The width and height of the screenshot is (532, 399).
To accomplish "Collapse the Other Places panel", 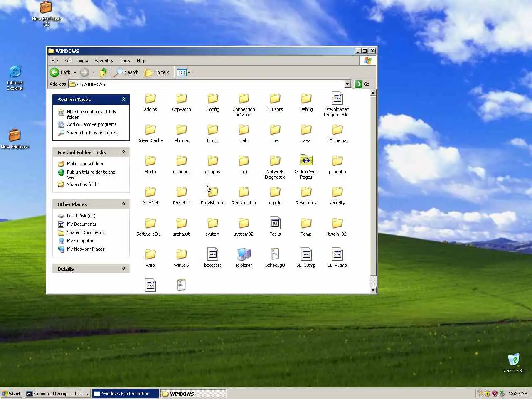I will click(123, 204).
